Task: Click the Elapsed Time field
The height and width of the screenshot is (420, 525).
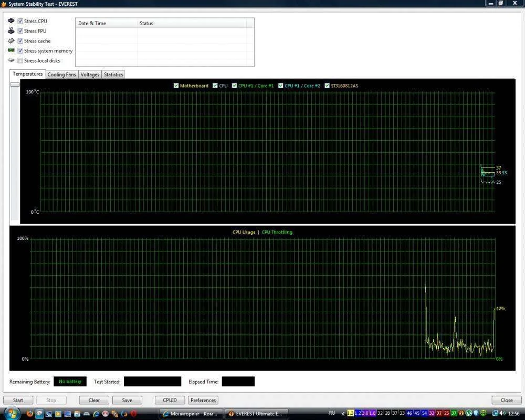Action: [x=238, y=382]
